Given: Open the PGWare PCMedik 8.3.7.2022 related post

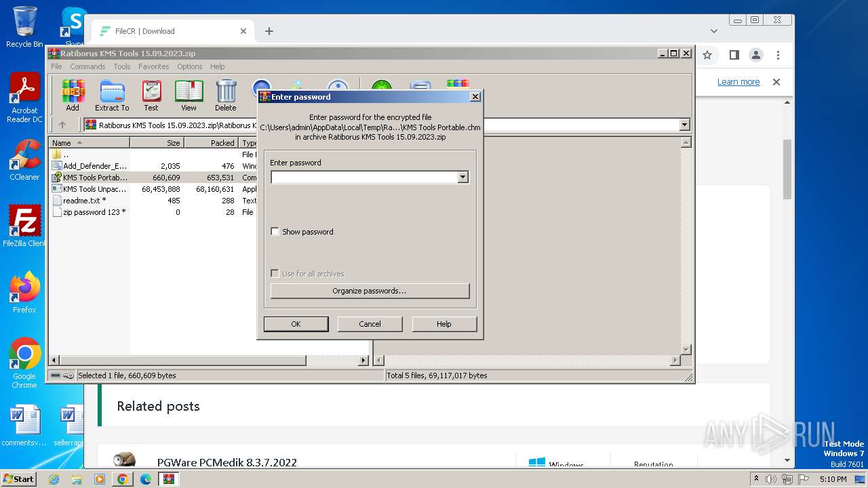Looking at the screenshot, I should (x=227, y=463).
